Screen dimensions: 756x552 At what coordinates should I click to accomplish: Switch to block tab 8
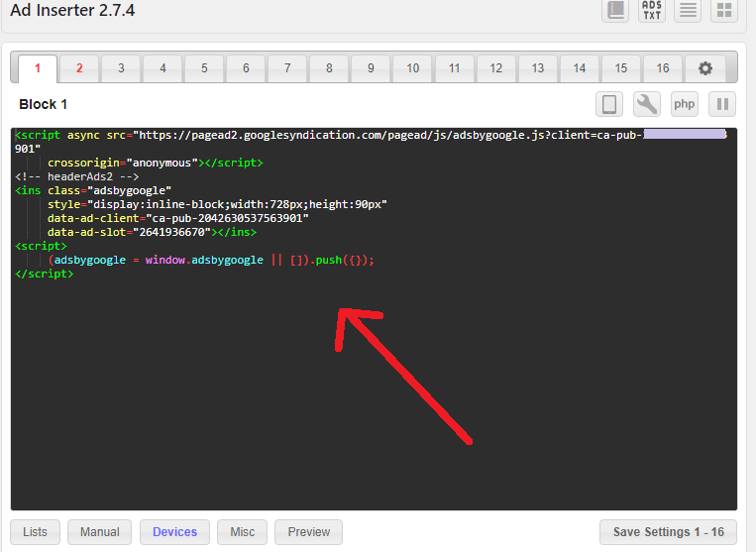329,68
